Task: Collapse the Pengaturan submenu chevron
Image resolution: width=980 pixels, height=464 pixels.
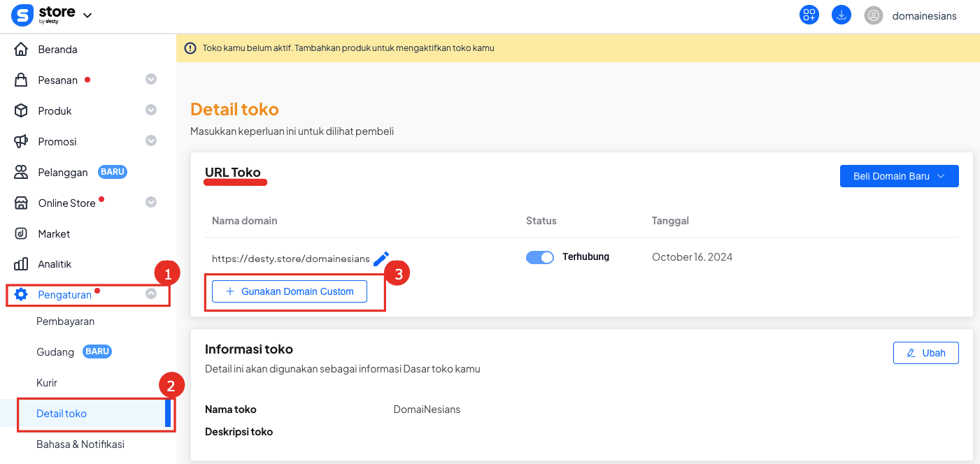Action: pos(151,294)
